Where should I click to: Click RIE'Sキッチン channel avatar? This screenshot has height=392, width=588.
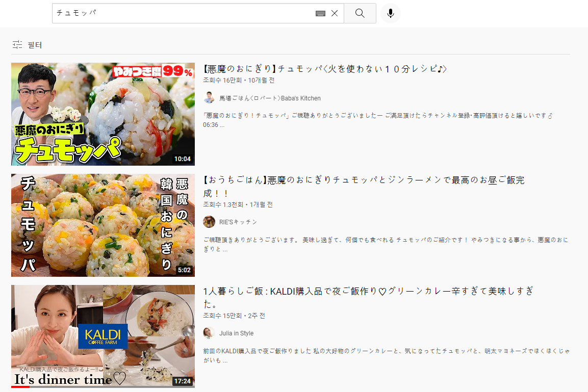pyautogui.click(x=209, y=222)
